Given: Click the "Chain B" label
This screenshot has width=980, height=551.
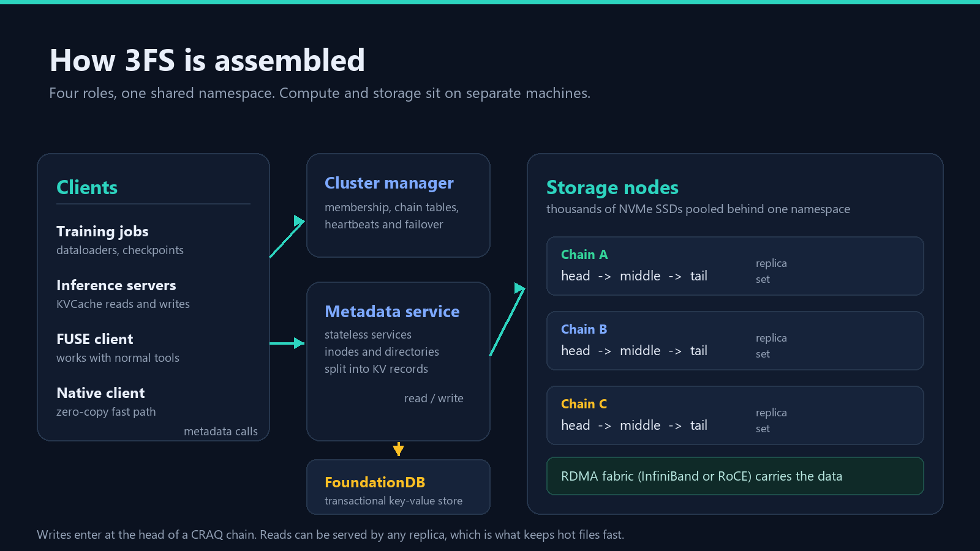Looking at the screenshot, I should [x=584, y=329].
